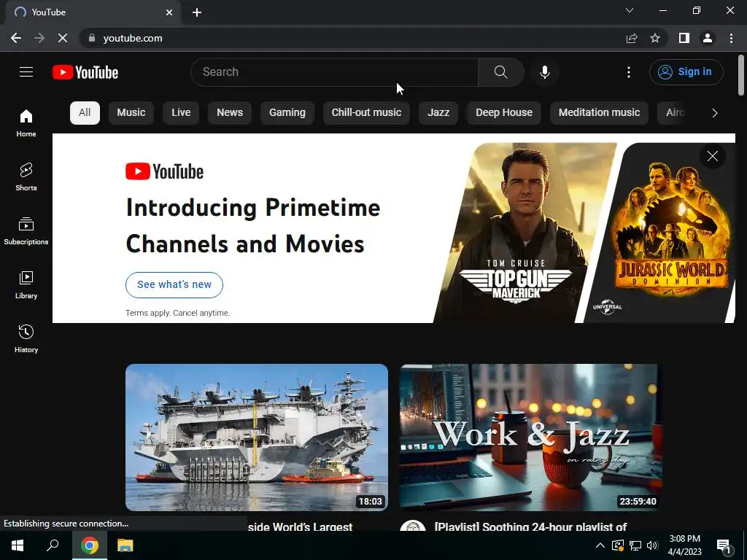Open the YouTube hamburger guide menu

pyautogui.click(x=26, y=72)
